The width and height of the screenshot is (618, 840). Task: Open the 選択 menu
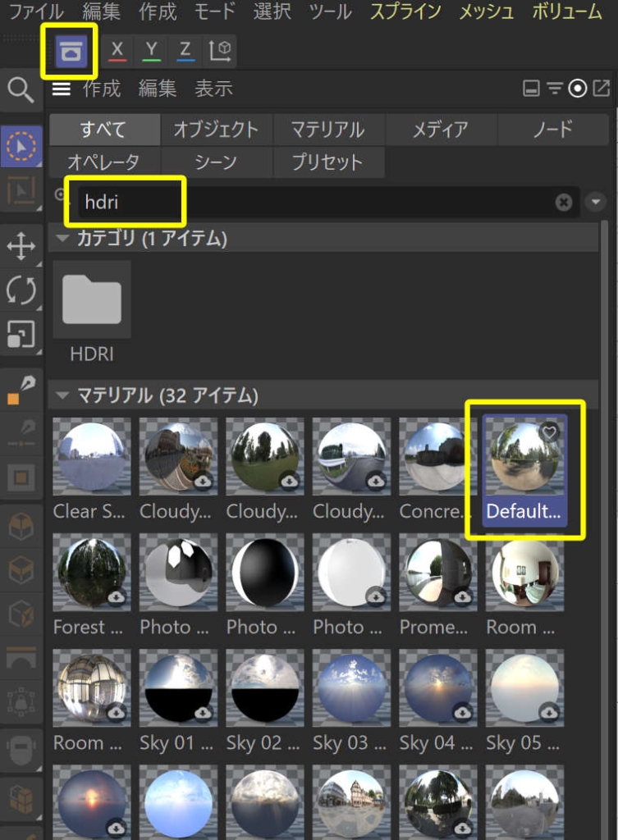272,11
